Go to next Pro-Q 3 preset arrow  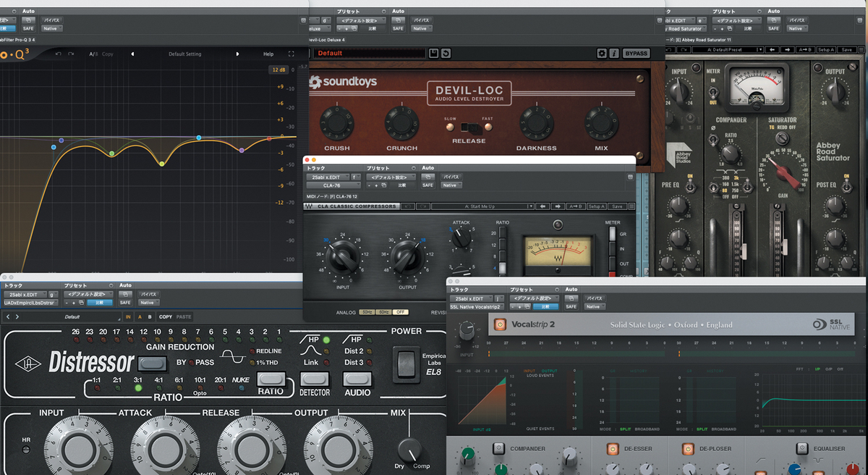237,54
